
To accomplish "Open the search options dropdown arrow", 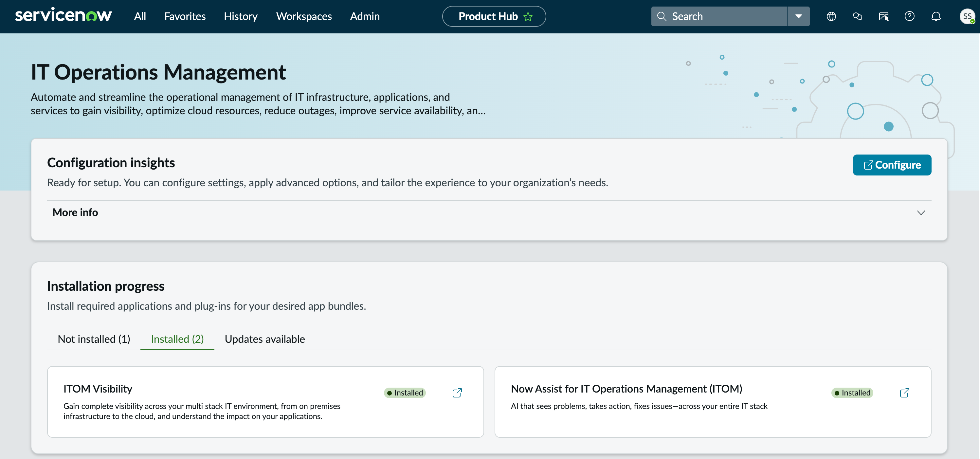I will [799, 16].
